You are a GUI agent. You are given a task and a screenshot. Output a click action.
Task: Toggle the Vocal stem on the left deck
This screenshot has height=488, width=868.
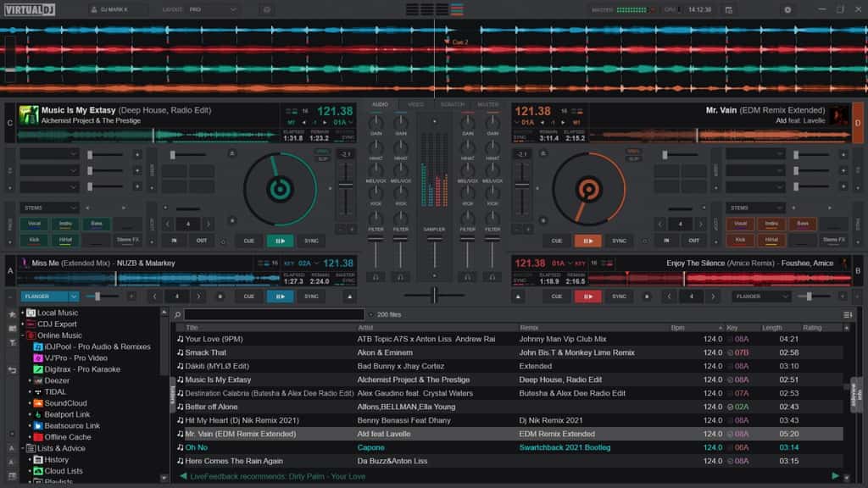coord(33,222)
